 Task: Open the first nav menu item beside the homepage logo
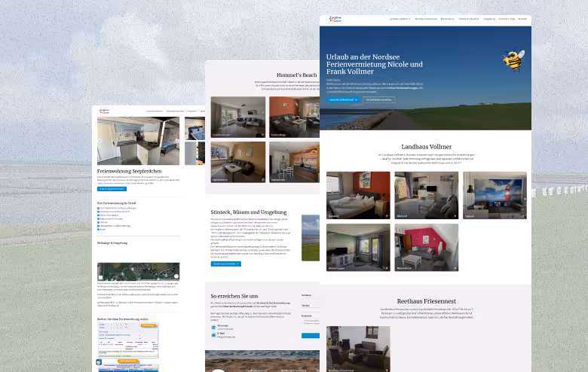(x=400, y=19)
